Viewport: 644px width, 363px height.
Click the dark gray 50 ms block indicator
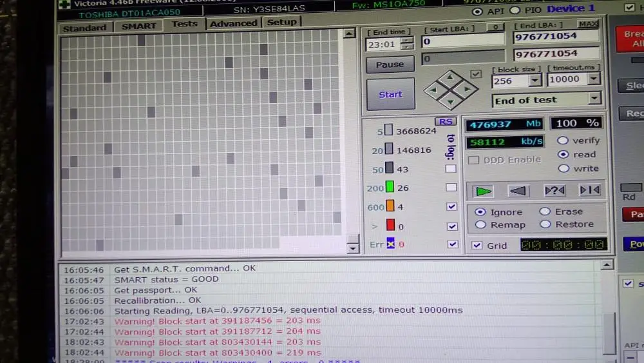pos(390,168)
